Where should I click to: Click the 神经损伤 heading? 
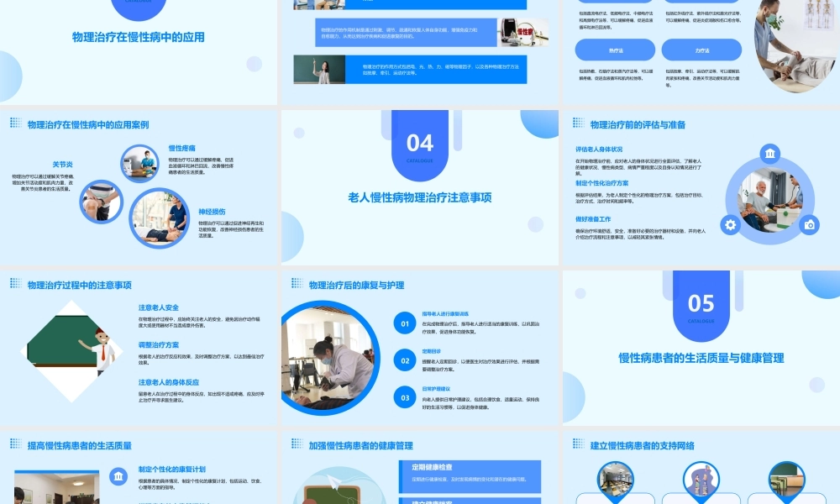[213, 212]
